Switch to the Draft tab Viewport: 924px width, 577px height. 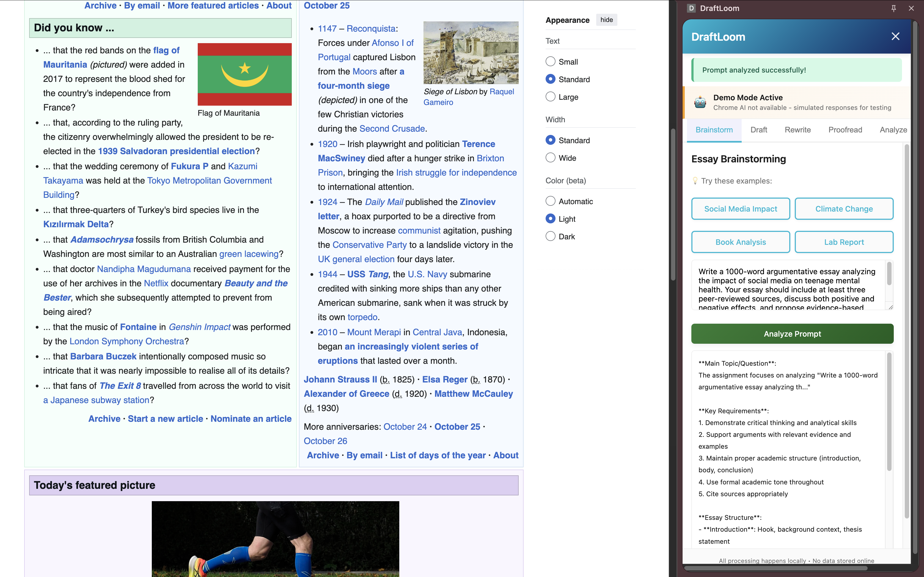[x=758, y=130]
